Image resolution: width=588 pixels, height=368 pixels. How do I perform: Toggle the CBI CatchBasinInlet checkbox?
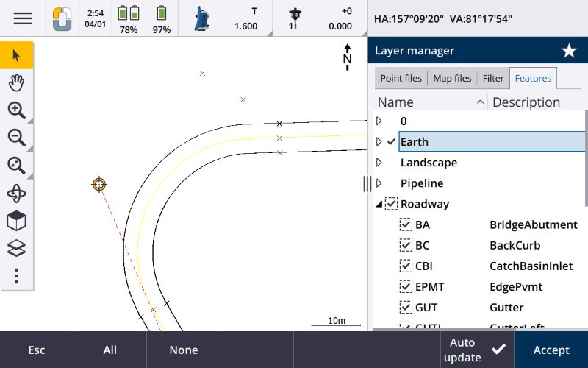coord(406,266)
